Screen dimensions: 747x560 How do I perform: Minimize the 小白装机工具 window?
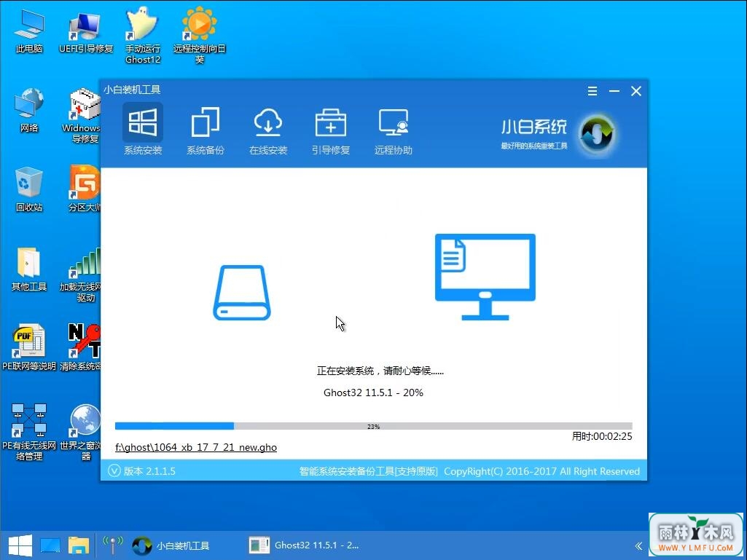click(x=614, y=91)
